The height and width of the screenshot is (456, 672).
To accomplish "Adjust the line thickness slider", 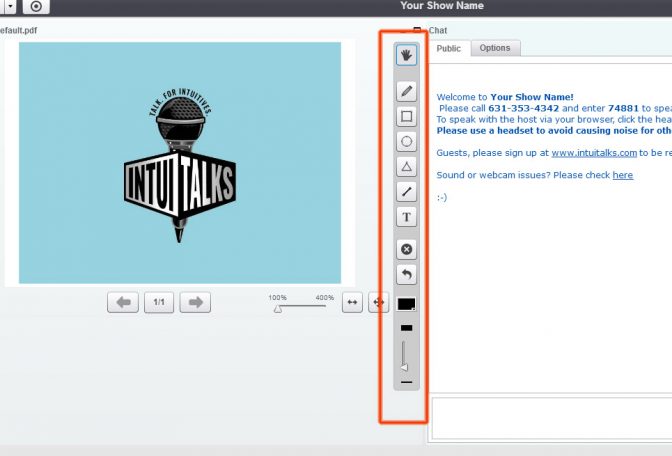I will coord(404,356).
